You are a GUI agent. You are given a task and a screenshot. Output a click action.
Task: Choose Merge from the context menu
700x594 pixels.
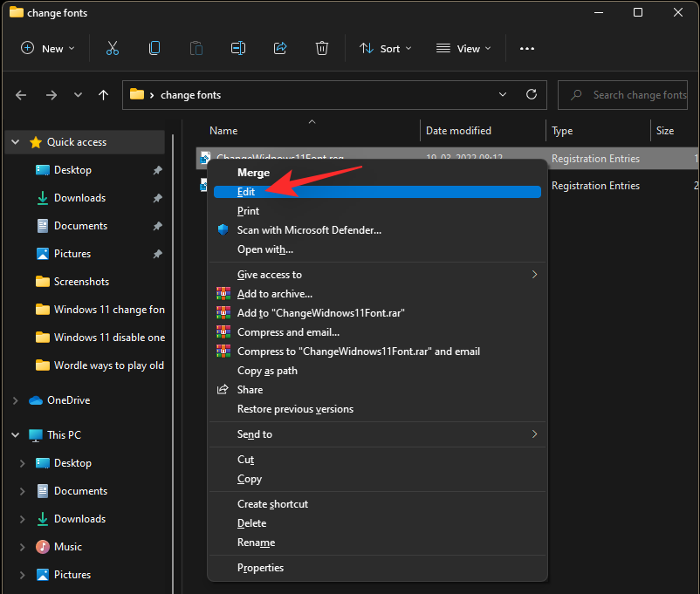coord(377,173)
